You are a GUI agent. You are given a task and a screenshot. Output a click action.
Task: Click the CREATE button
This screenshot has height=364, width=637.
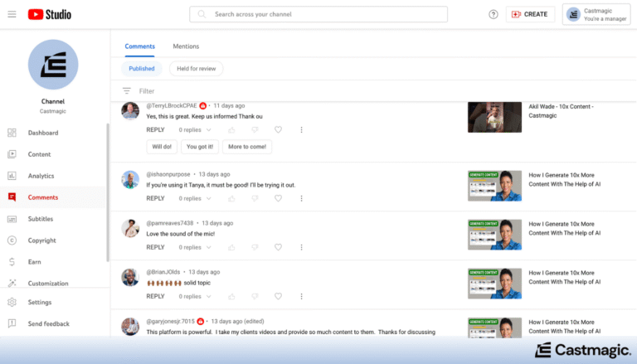530,14
